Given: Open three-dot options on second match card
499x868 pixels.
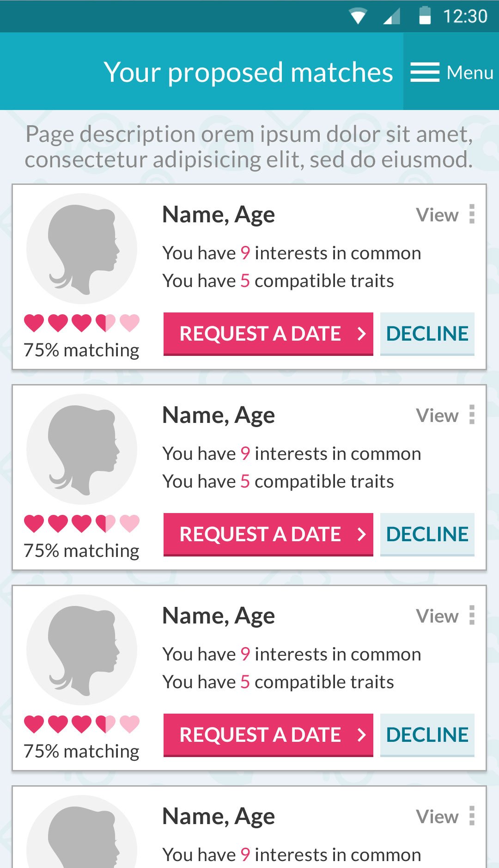Looking at the screenshot, I should point(472,415).
